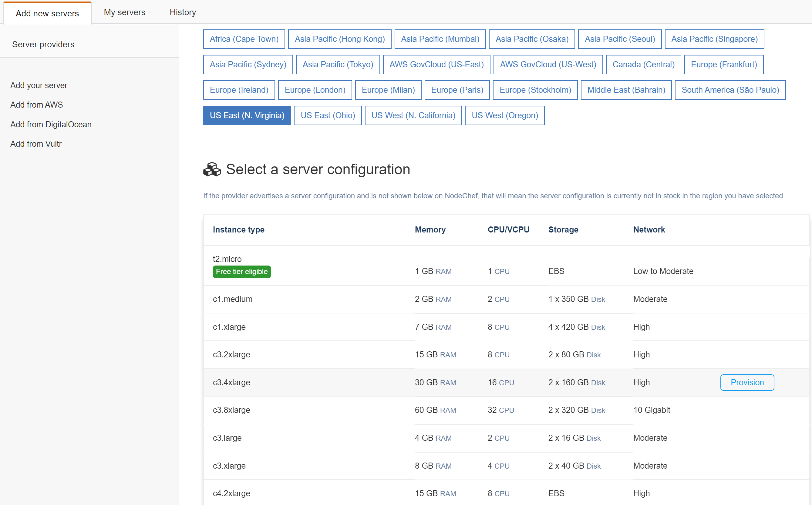The width and height of the screenshot is (812, 505).
Task: Click the Select a server configuration heading
Action: [x=318, y=169]
